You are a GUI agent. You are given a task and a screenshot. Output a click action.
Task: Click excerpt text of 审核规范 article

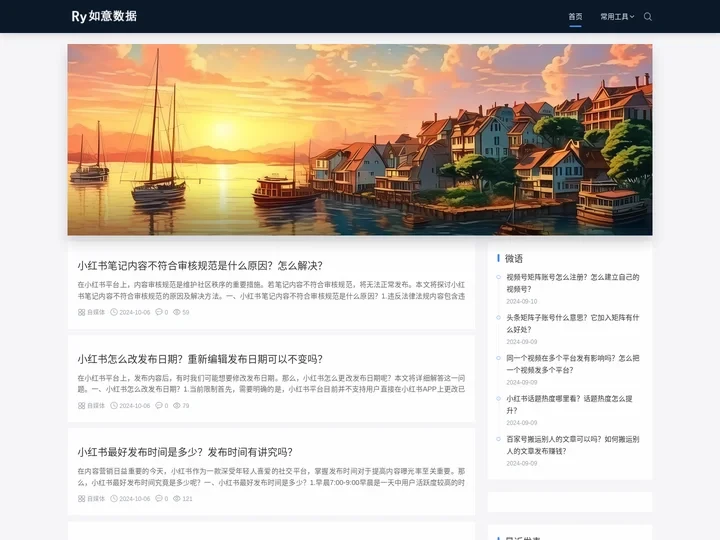[271, 290]
